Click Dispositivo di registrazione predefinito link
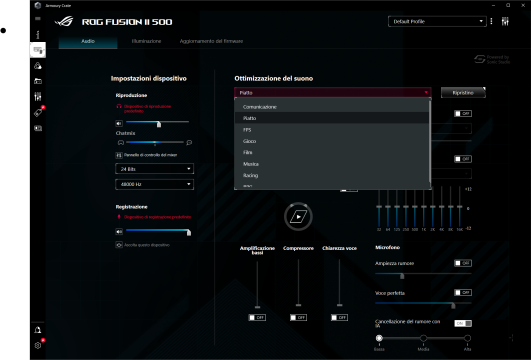Screen dimensions: 531x360 point(157,217)
